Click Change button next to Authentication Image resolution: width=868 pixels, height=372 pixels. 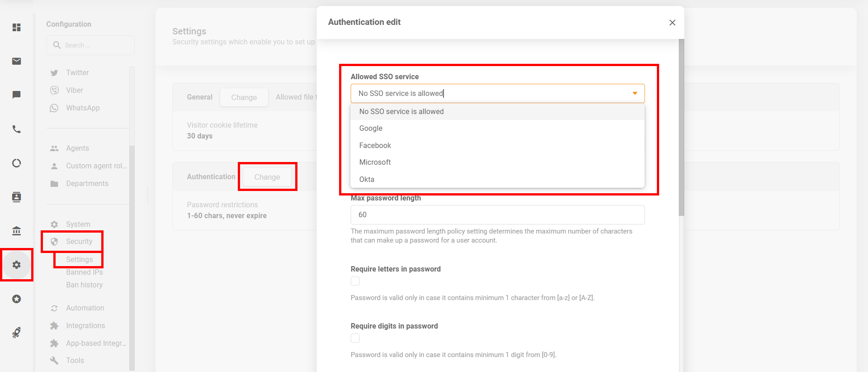[x=267, y=177]
